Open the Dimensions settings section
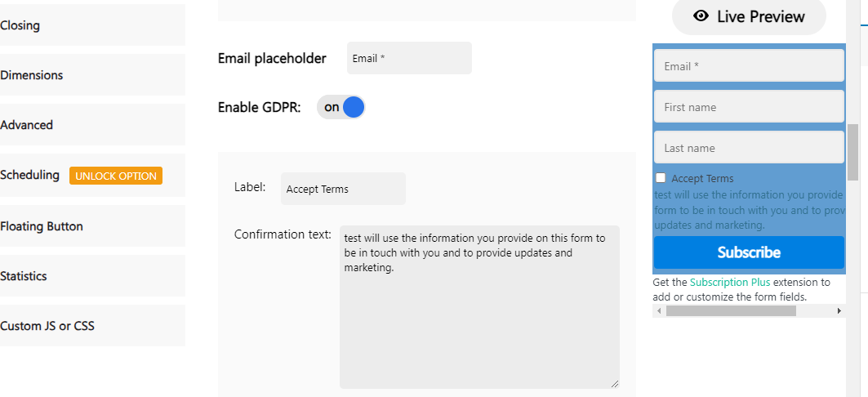This screenshot has width=868, height=397. pyautogui.click(x=92, y=75)
